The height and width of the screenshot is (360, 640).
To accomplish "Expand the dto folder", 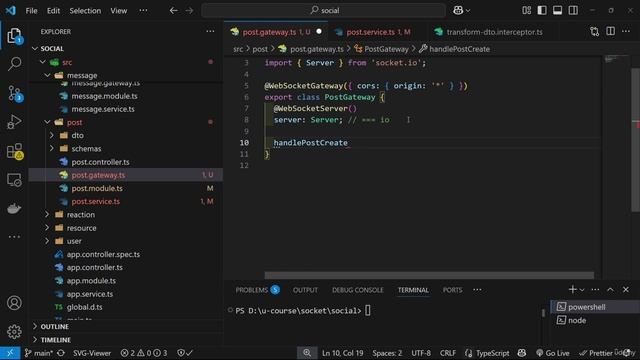I will [x=52, y=135].
